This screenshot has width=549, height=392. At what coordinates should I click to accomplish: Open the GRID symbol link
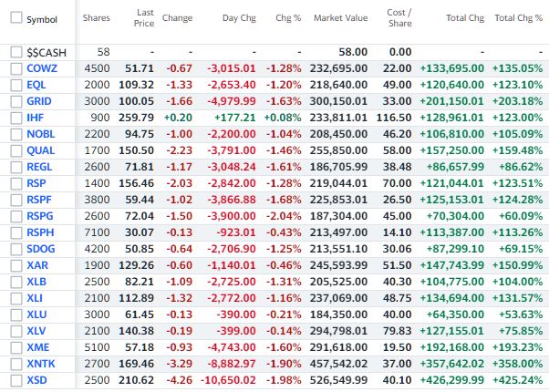pos(40,100)
